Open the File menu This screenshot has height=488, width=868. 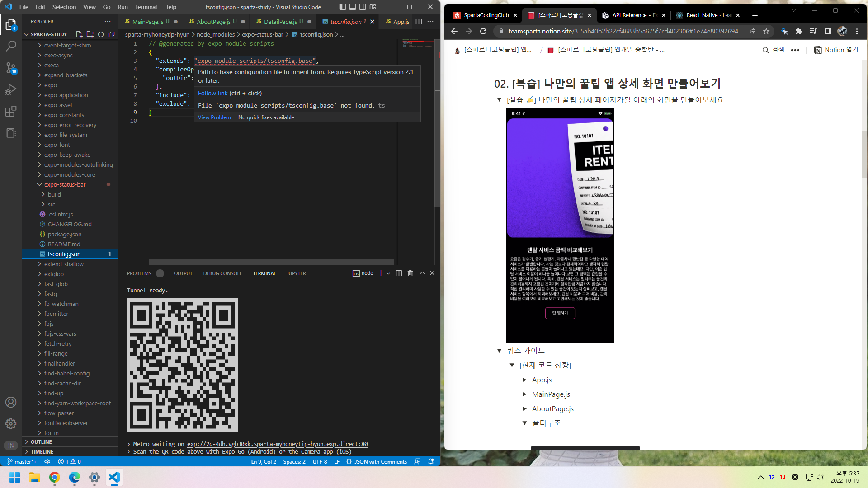(24, 7)
